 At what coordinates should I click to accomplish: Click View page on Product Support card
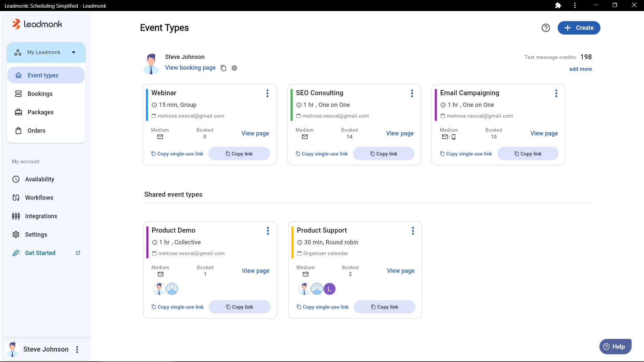[400, 271]
